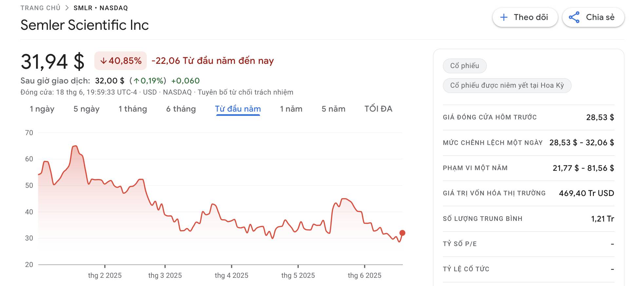
Task: Switch to the 1 tháng range
Action: tap(133, 109)
